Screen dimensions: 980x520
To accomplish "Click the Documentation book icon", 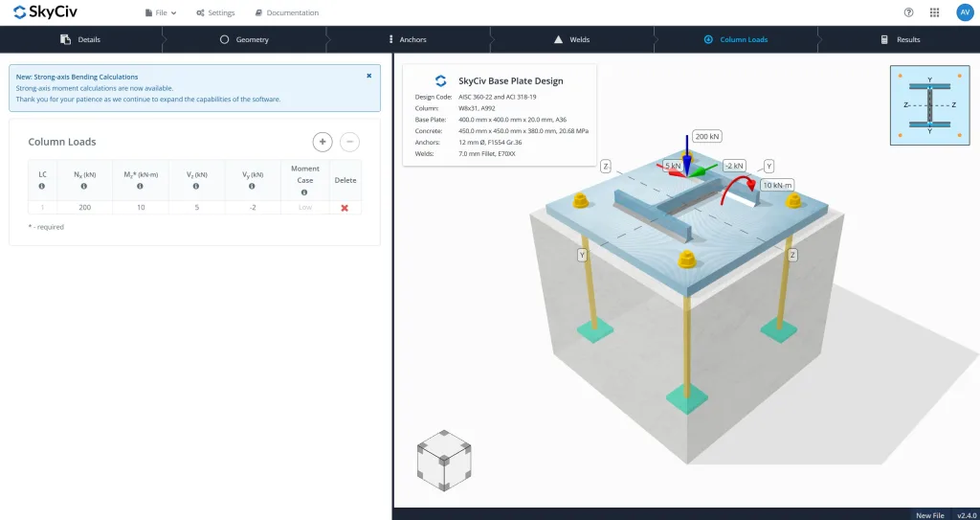I will (258, 12).
